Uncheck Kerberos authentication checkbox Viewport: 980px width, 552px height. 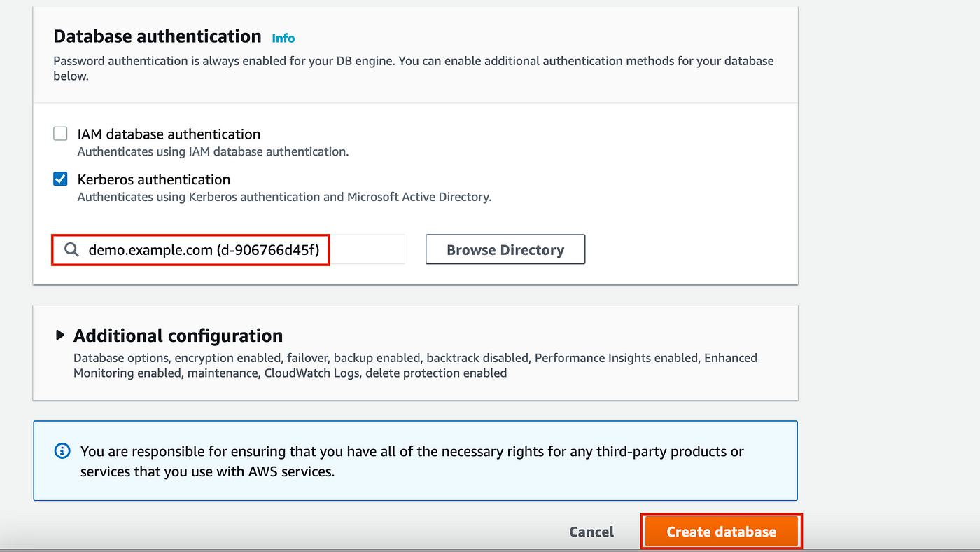[61, 179]
